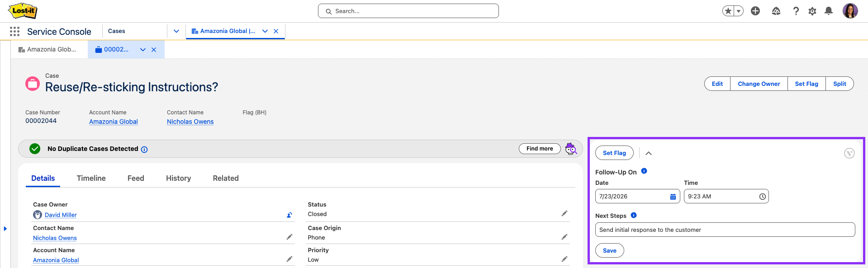Image resolution: width=868 pixels, height=268 pixels.
Task: Switch to the Related tab
Action: [226, 179]
